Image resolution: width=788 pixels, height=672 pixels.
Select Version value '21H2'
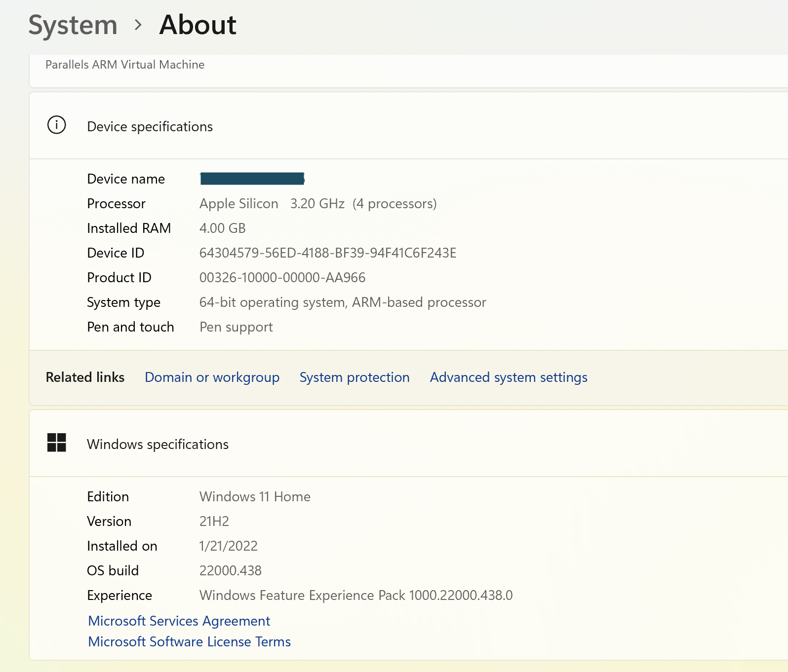click(x=214, y=522)
